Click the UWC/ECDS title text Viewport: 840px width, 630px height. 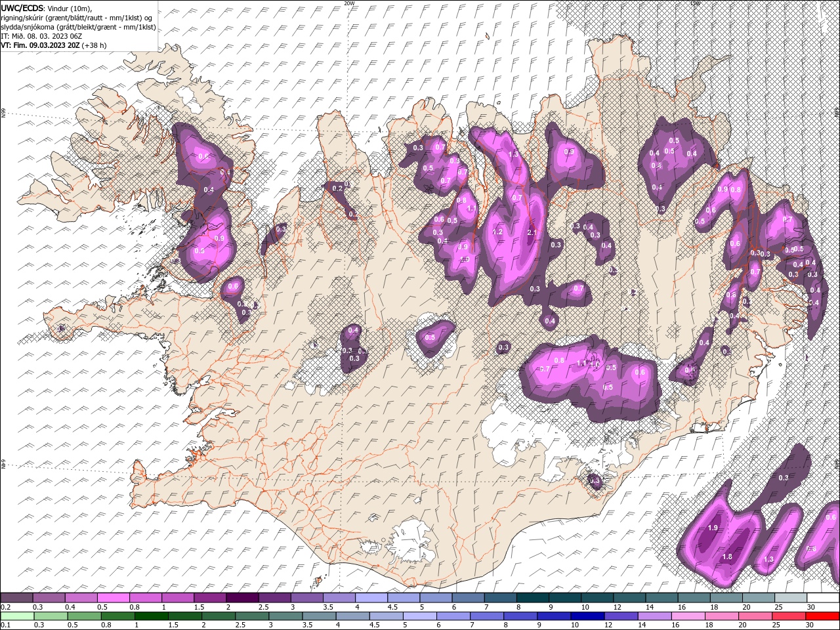pos(22,8)
